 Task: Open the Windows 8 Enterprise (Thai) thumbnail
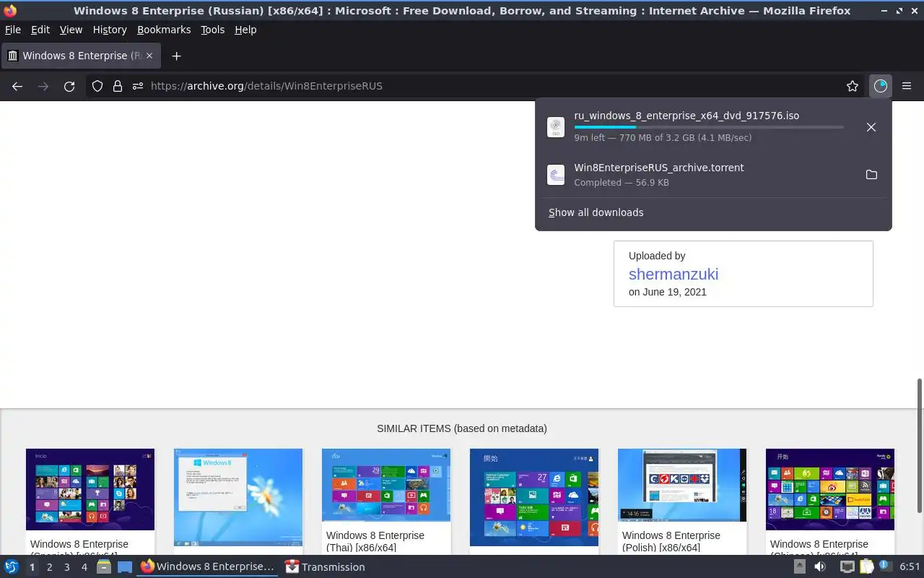386,485
